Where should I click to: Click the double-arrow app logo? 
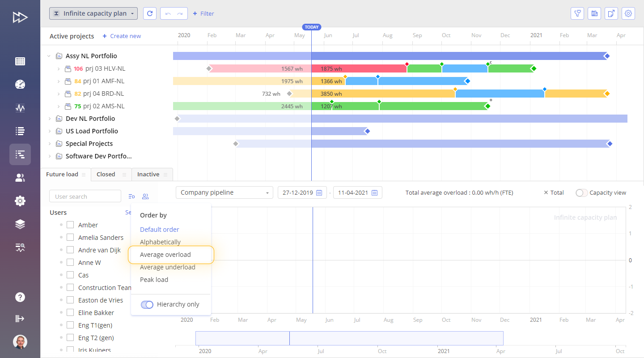[20, 17]
